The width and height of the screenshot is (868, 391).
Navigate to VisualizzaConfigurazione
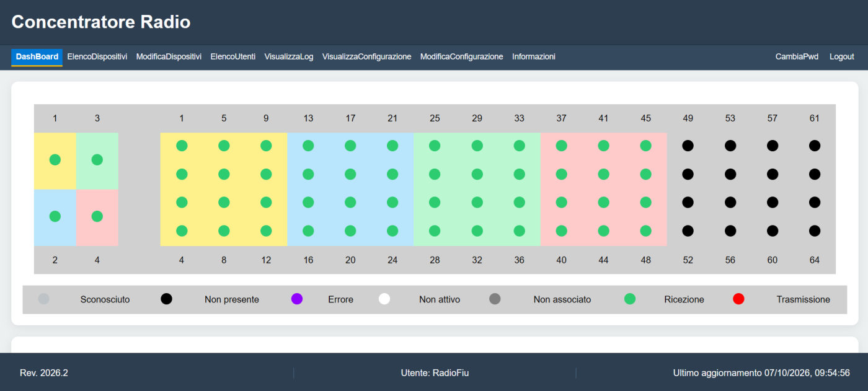[367, 57]
